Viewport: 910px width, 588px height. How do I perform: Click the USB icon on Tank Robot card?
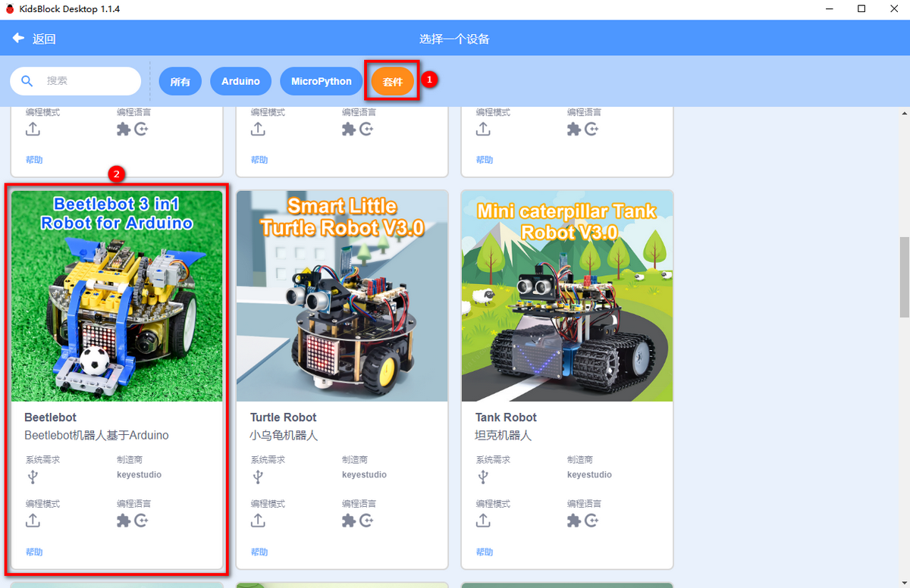pyautogui.click(x=483, y=477)
